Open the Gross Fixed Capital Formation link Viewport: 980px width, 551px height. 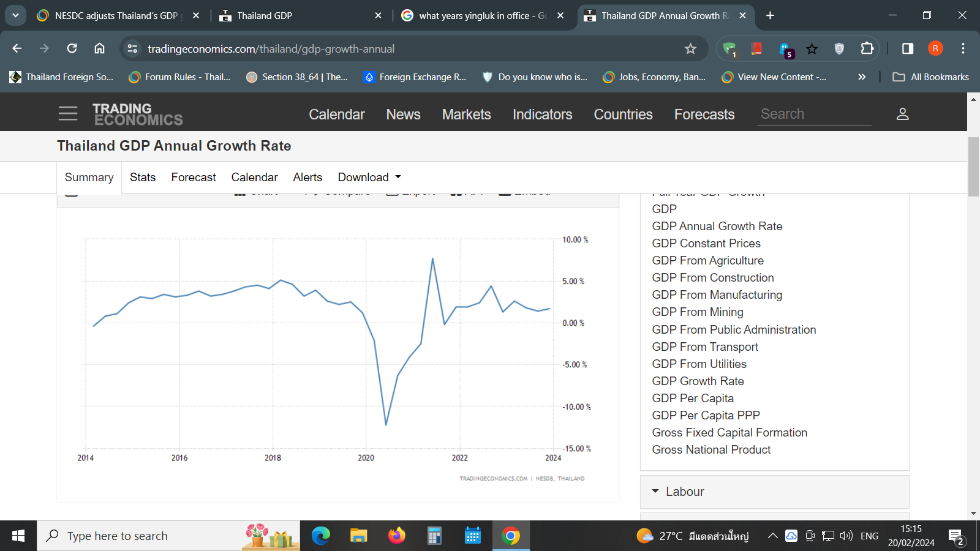pos(729,432)
